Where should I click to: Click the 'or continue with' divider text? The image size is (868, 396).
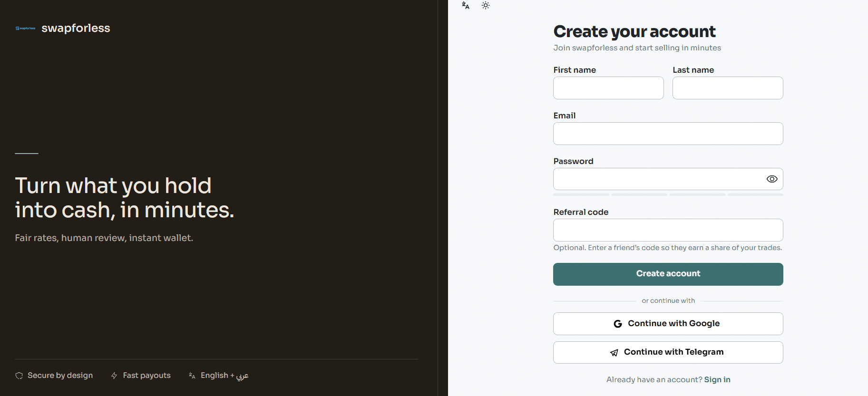(668, 301)
